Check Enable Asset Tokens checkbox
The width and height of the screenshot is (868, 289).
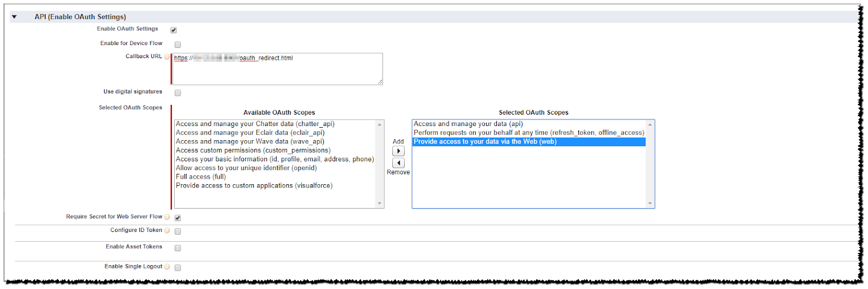click(177, 248)
